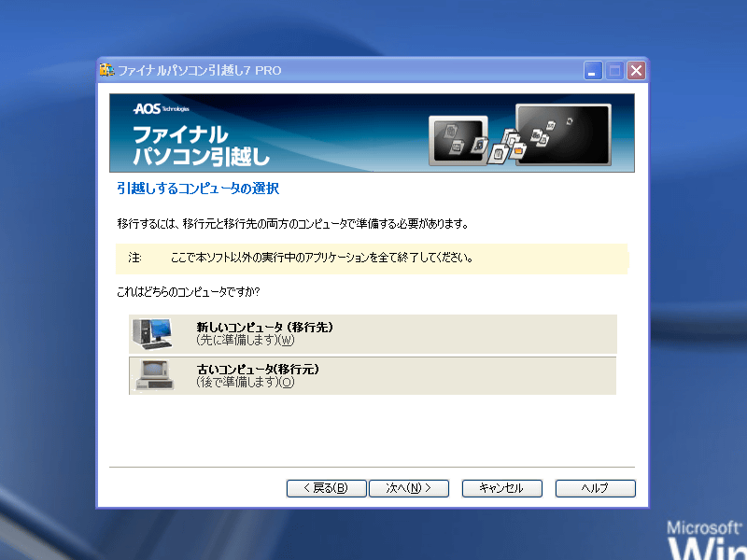
Task: Click the app icon in title bar
Action: (x=107, y=71)
